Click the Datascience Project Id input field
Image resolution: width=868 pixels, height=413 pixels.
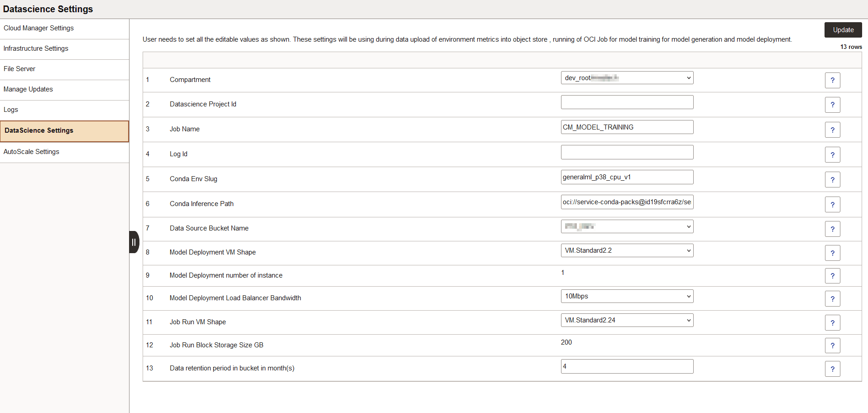coord(627,102)
